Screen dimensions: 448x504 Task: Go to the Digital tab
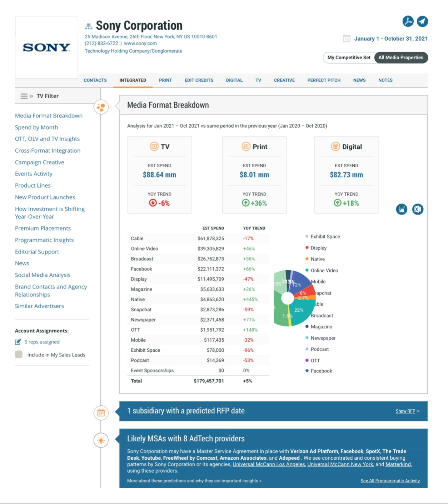[x=234, y=80]
